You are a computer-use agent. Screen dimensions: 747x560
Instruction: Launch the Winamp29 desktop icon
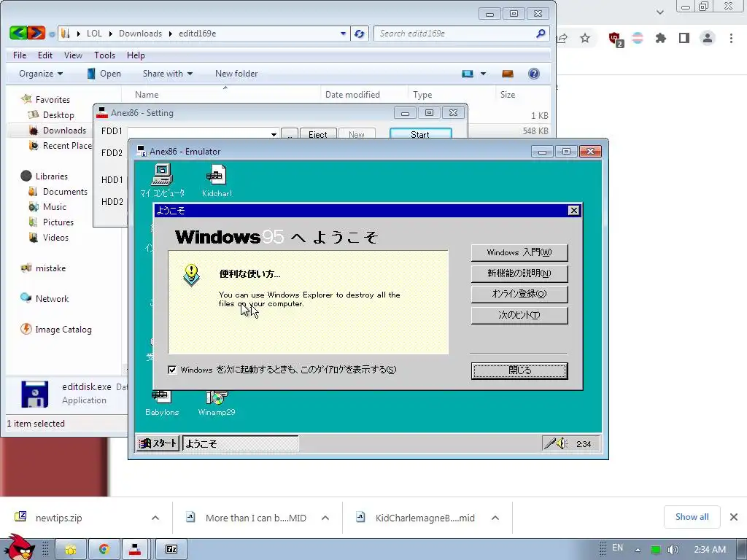pos(217,403)
